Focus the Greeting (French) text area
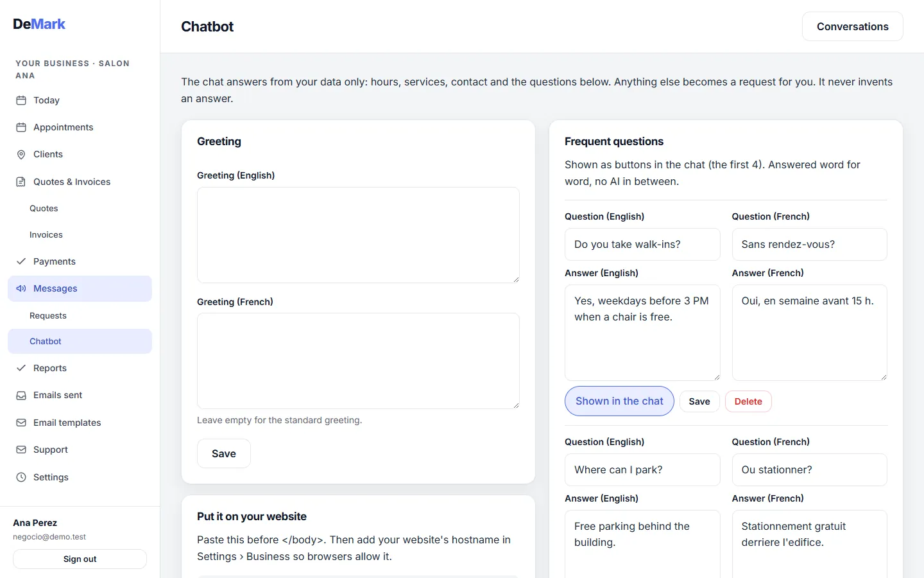924x578 pixels. click(358, 361)
